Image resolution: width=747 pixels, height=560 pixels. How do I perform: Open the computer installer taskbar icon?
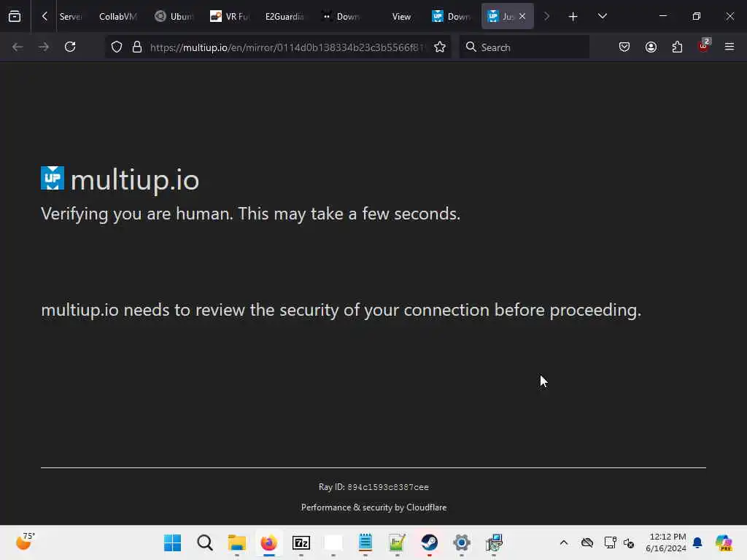tap(494, 542)
